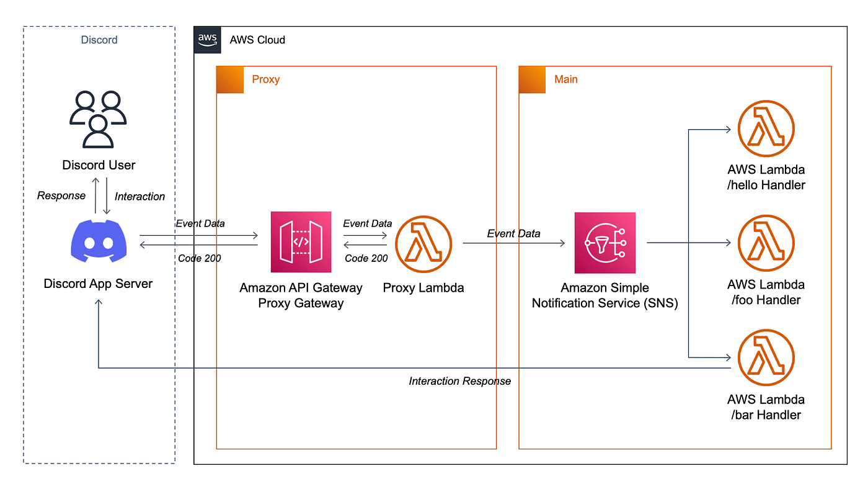Click the 'Main' group label
The width and height of the screenshot is (868, 489).
click(x=566, y=79)
